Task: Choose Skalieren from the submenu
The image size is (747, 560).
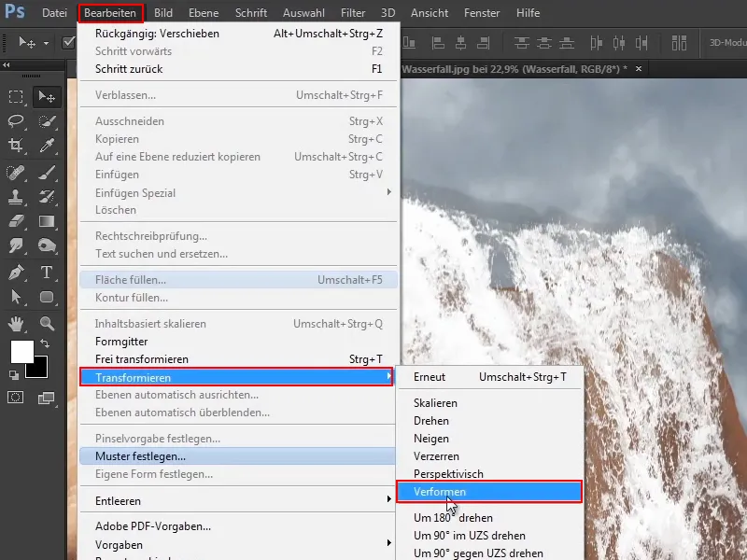Action: (489, 403)
